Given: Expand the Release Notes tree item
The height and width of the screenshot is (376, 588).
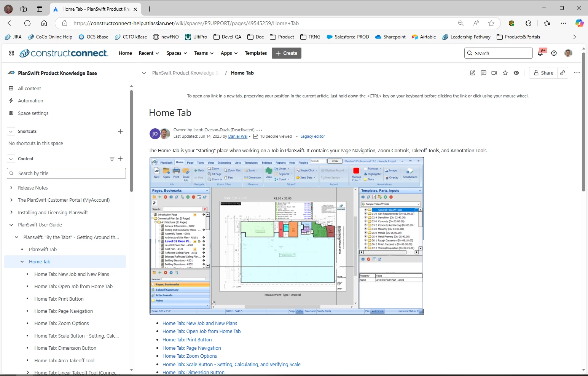Looking at the screenshot, I should (x=11, y=188).
